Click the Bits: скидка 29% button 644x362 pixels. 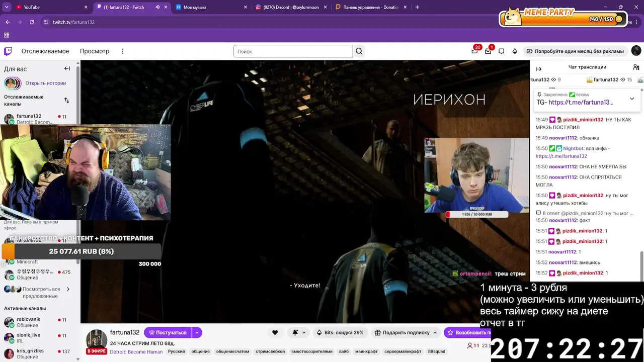[x=340, y=332]
